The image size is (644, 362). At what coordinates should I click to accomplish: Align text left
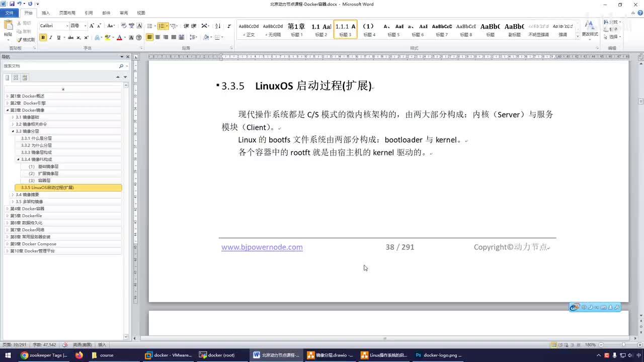(x=150, y=38)
